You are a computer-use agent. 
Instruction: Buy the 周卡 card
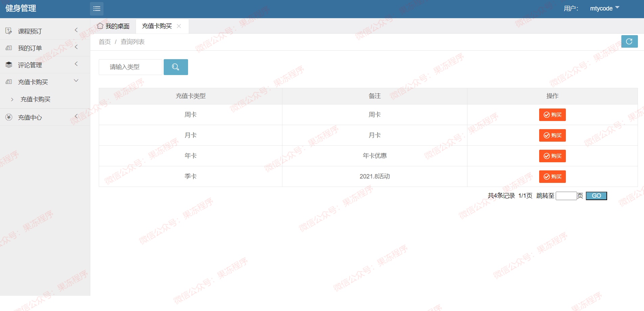pyautogui.click(x=552, y=115)
